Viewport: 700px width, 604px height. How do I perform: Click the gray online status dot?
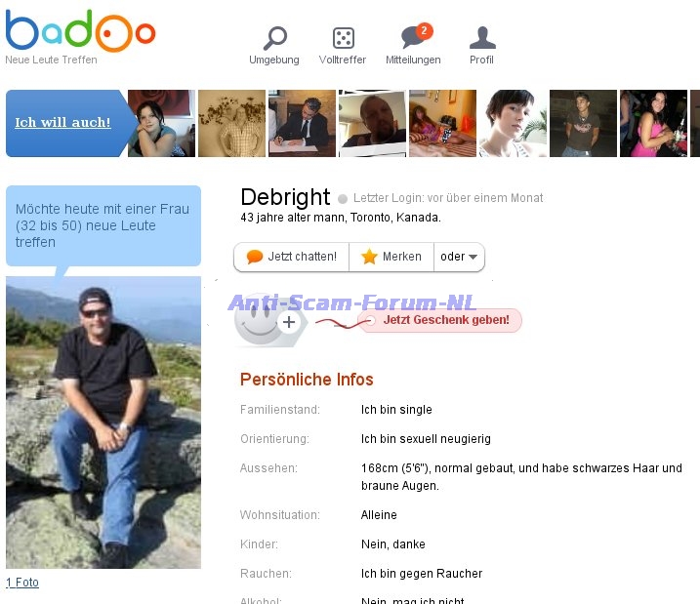point(343,199)
